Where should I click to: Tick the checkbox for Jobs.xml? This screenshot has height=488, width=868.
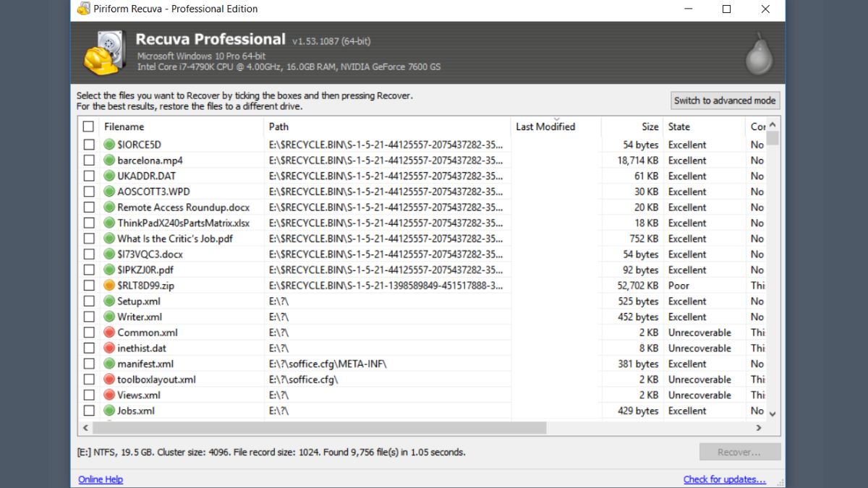pyautogui.click(x=88, y=411)
